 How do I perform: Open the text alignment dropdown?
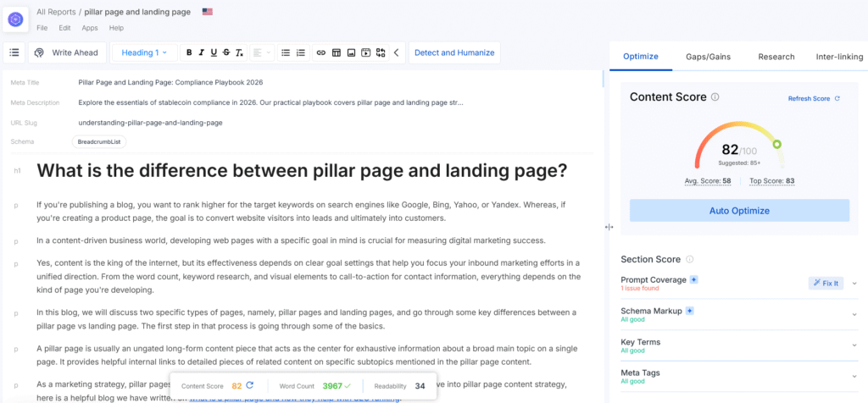coord(261,52)
